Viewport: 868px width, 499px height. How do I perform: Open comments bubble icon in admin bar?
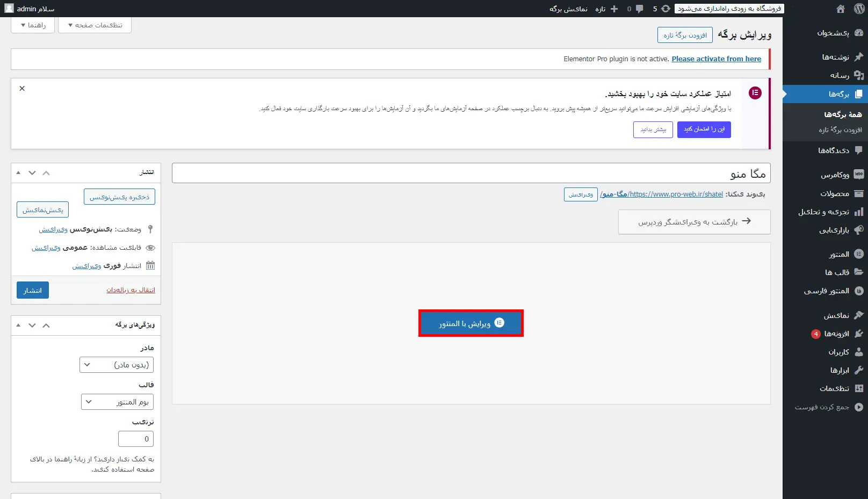pos(639,9)
